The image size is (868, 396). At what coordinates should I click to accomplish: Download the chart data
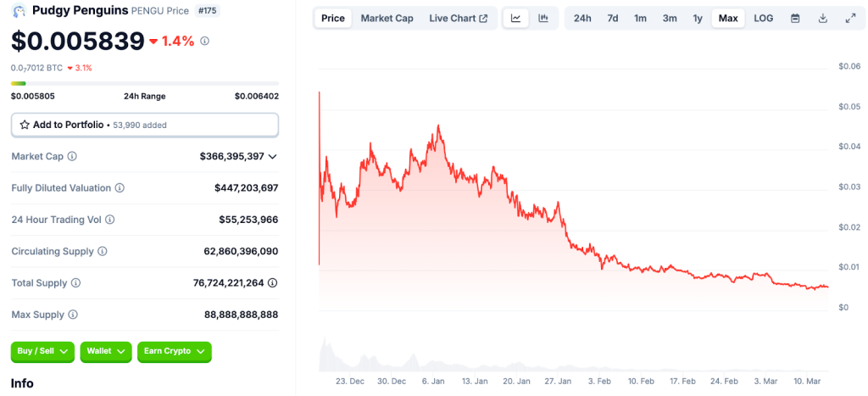(823, 18)
